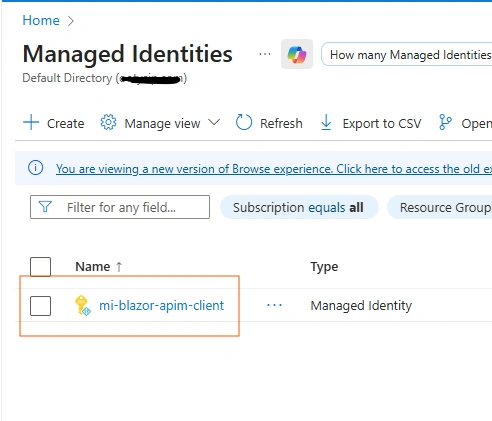
Task: Expand the Manage view dropdown chevron
Action: [214, 122]
